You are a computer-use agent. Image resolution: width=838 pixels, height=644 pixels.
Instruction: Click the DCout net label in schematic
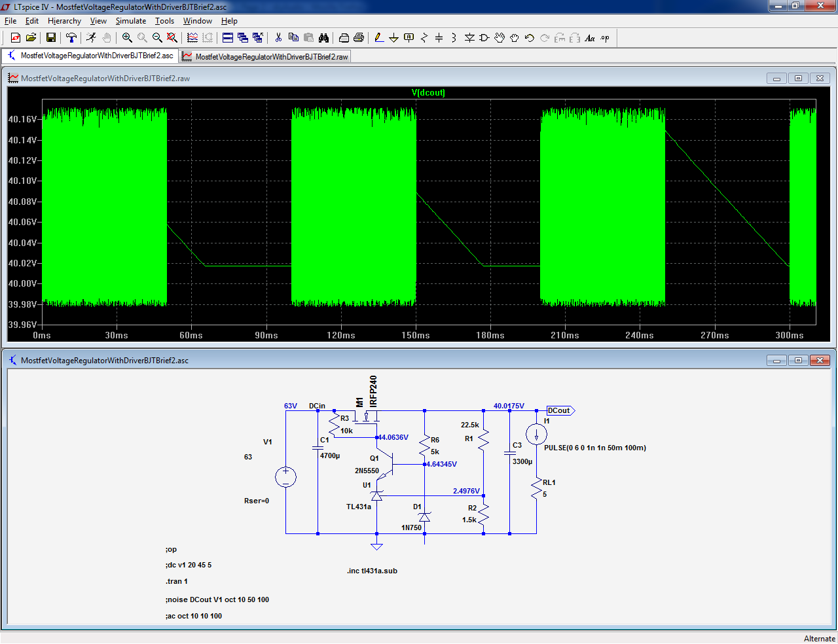pyautogui.click(x=560, y=410)
